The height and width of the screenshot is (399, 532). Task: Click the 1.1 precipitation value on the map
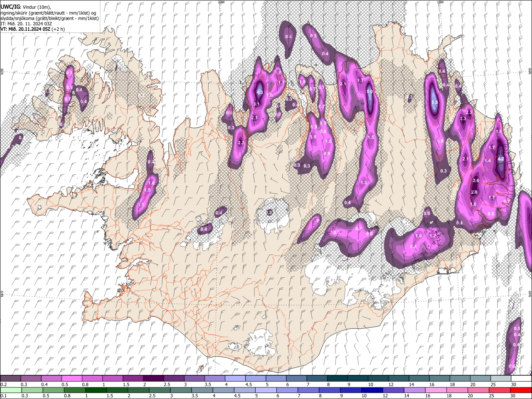click(x=141, y=204)
